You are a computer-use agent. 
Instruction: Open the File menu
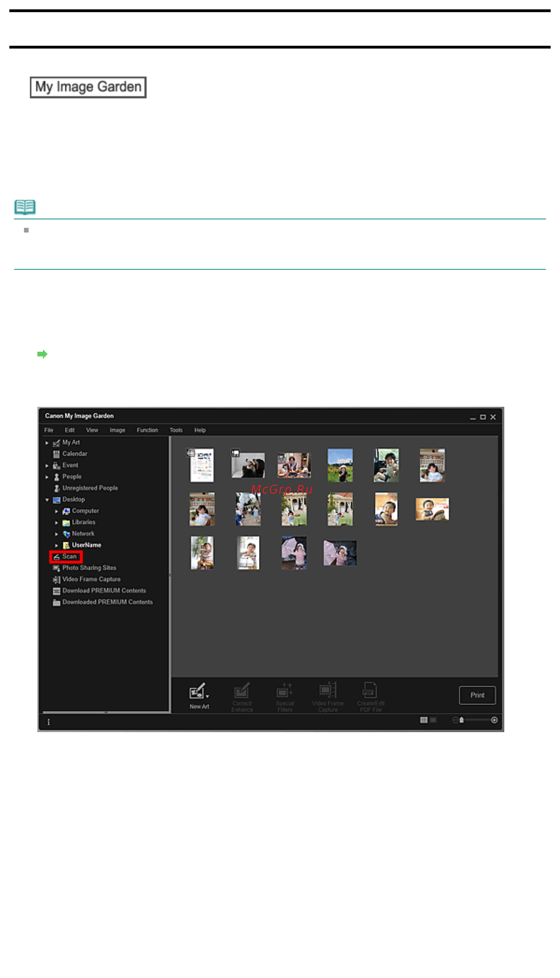pyautogui.click(x=49, y=430)
